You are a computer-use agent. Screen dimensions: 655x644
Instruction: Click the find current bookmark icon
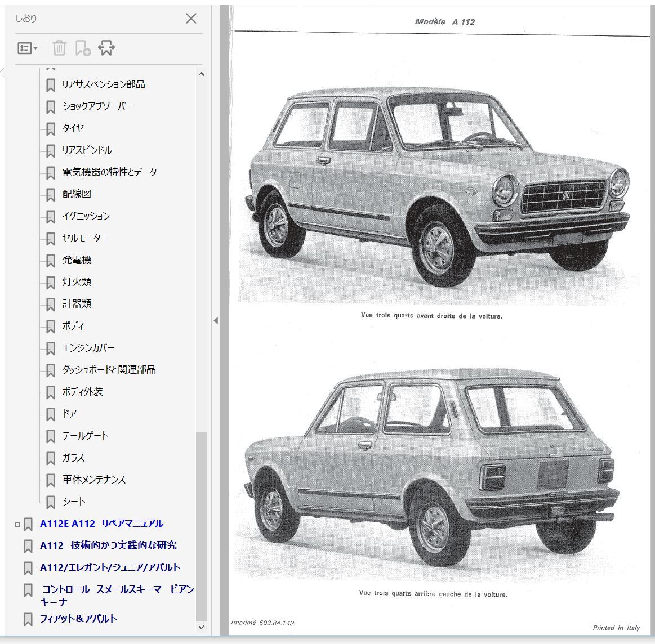coord(106,48)
